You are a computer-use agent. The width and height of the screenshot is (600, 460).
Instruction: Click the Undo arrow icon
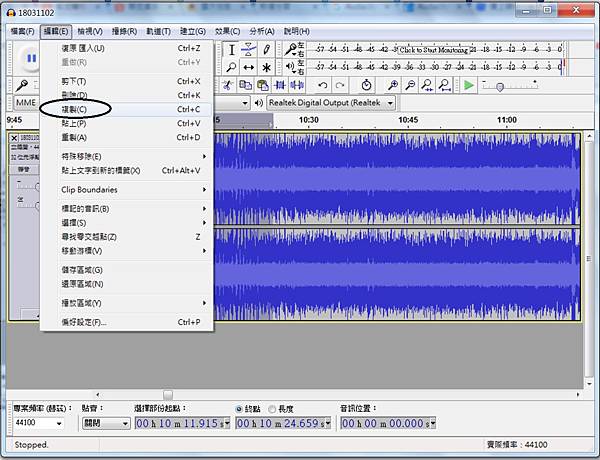[x=322, y=86]
